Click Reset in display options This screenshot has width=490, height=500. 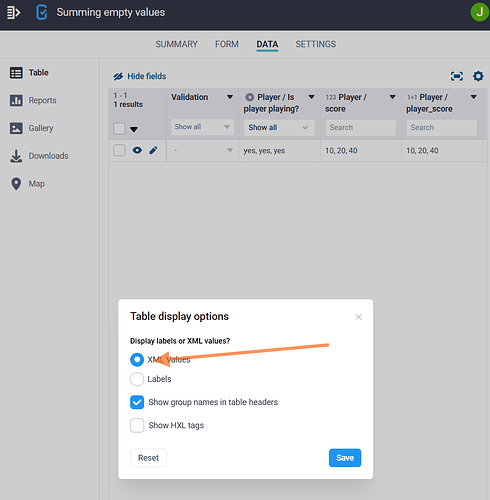pos(148,458)
